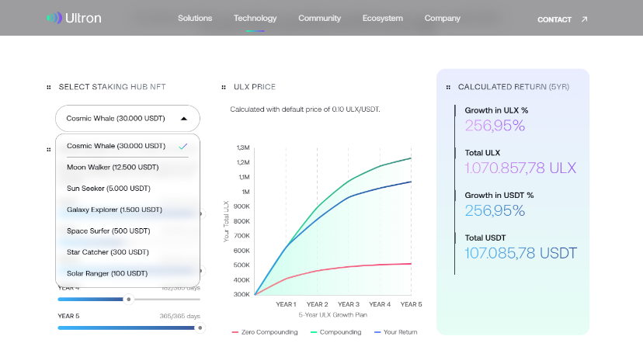Screen dimensions: 643x364
Task: Click the Total ULX value 1.070.857,78 ULX
Action: (x=520, y=168)
